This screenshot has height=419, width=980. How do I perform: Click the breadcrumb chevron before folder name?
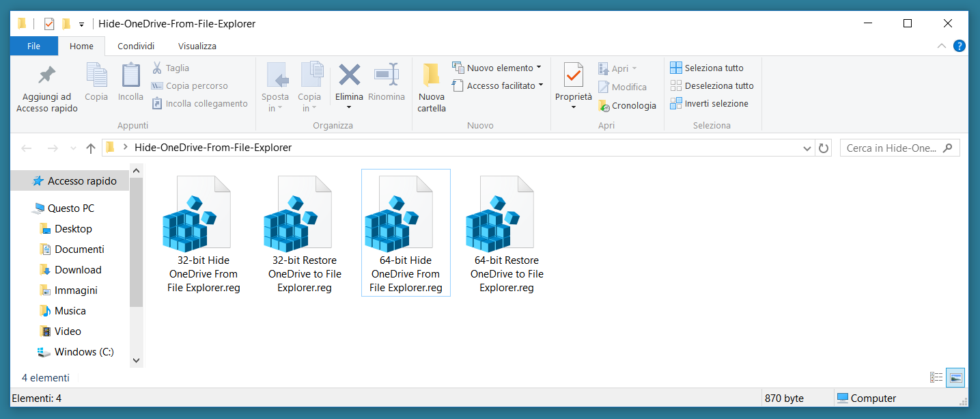[126, 148]
